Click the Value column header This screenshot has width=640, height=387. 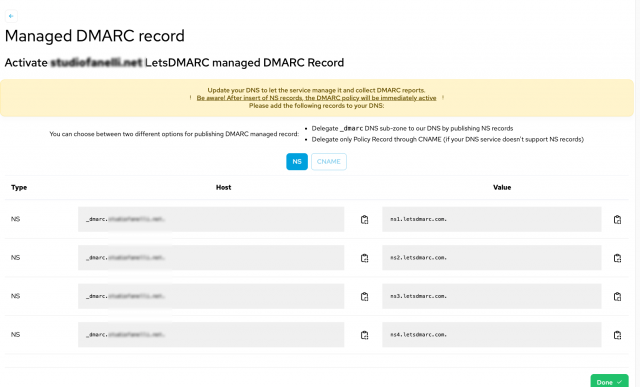502,187
